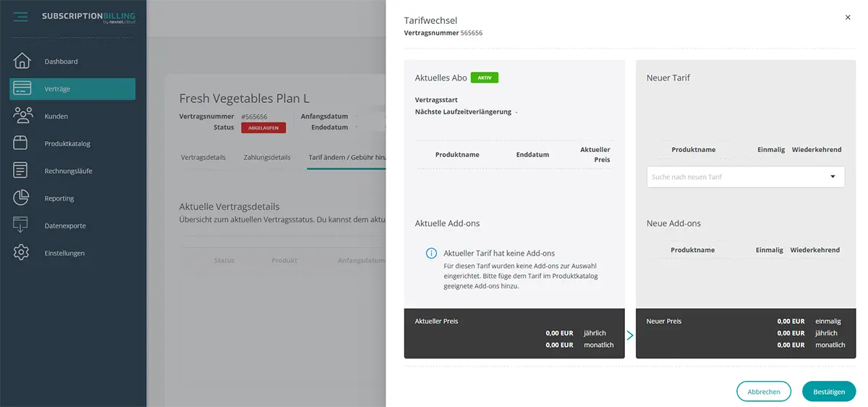Click the 'Suche nach neuen Tarif' field
The width and height of the screenshot is (868, 407).
pos(731,177)
